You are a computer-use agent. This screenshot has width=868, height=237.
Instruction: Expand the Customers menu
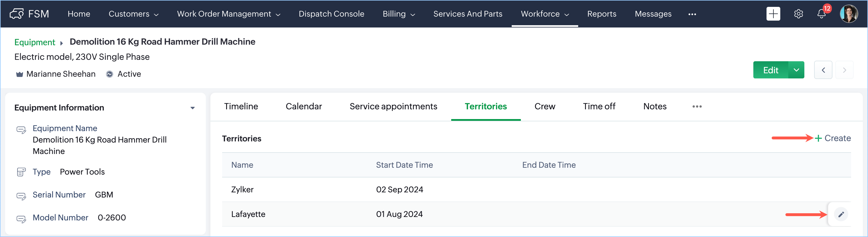(133, 14)
